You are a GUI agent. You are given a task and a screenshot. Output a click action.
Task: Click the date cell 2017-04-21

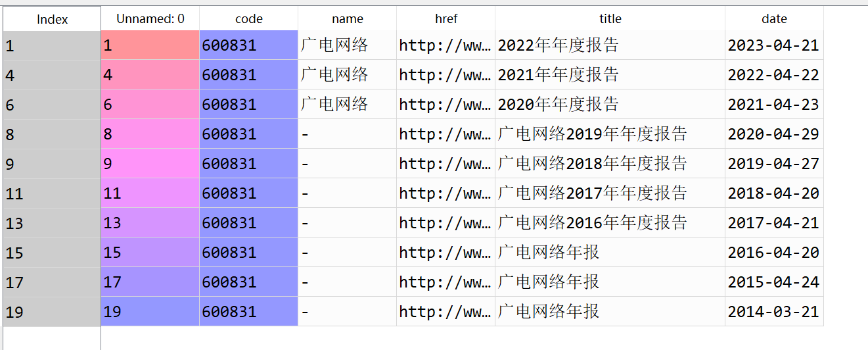[x=775, y=223]
